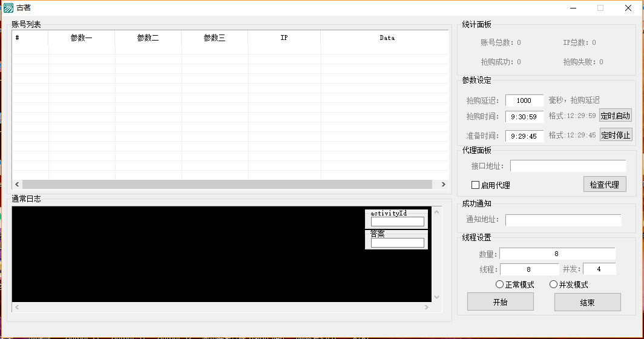Click the 抢购延迟 input field
This screenshot has height=339, width=644.
[x=524, y=100]
